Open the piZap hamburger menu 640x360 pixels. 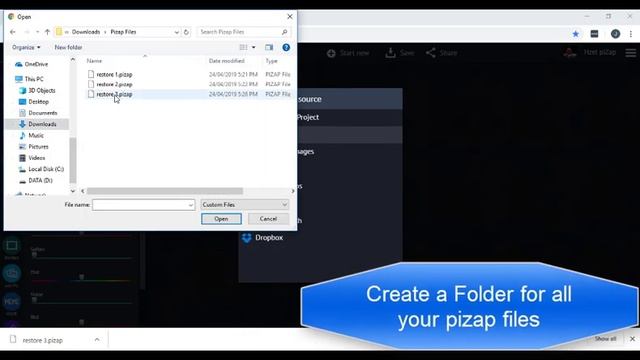pos(631,53)
